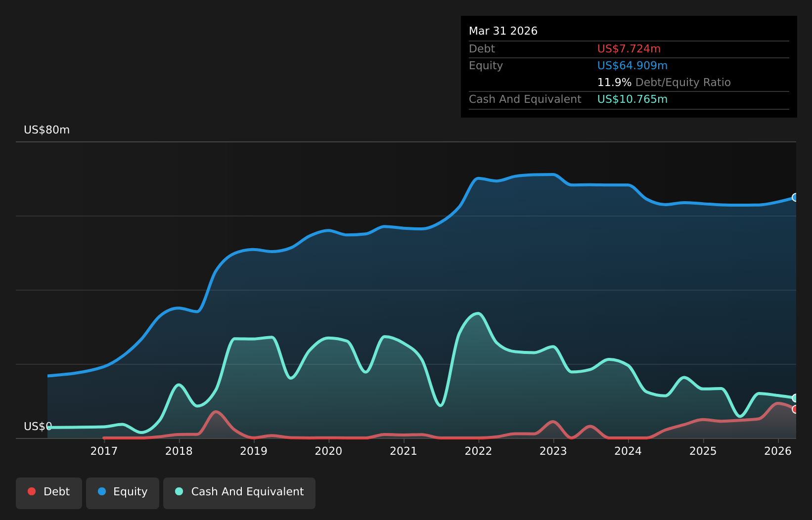Click the teal Cash And Equivalent legend dot

pyautogui.click(x=179, y=491)
